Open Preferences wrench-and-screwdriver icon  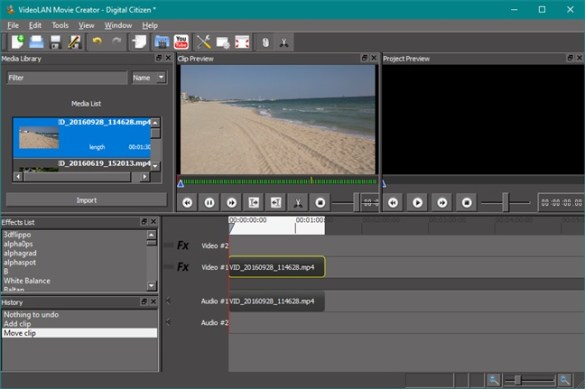point(204,42)
